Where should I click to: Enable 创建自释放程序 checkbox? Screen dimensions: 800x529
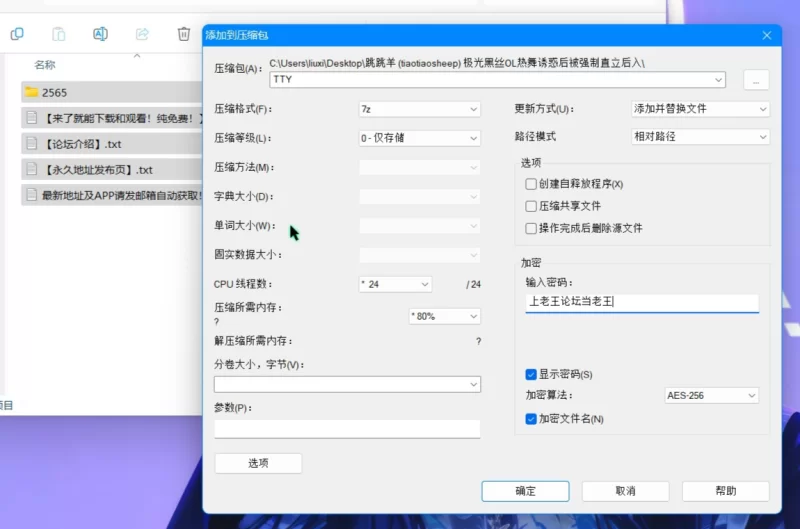[531, 184]
